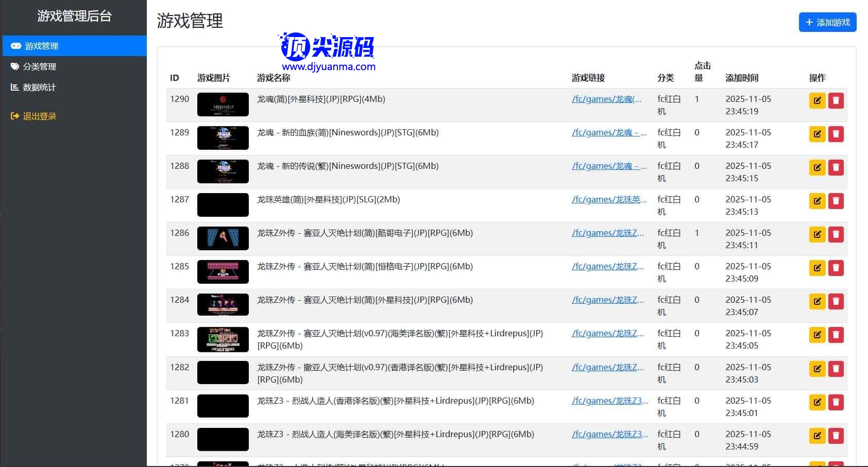The height and width of the screenshot is (467, 868).
Task: Delete game entry 1283
Action: 836,335
